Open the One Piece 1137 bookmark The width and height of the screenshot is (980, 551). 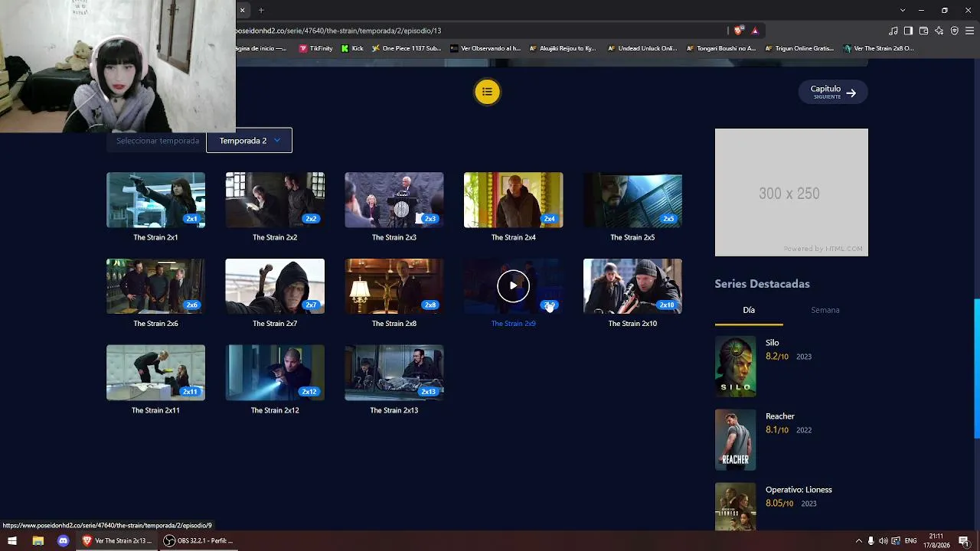(x=407, y=48)
